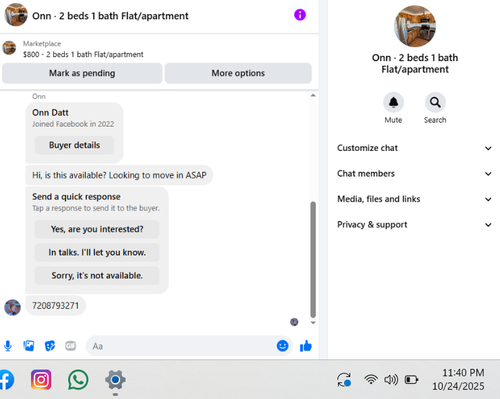The image size is (500, 399).
Task: Focus the Aa message input field
Action: click(x=189, y=346)
